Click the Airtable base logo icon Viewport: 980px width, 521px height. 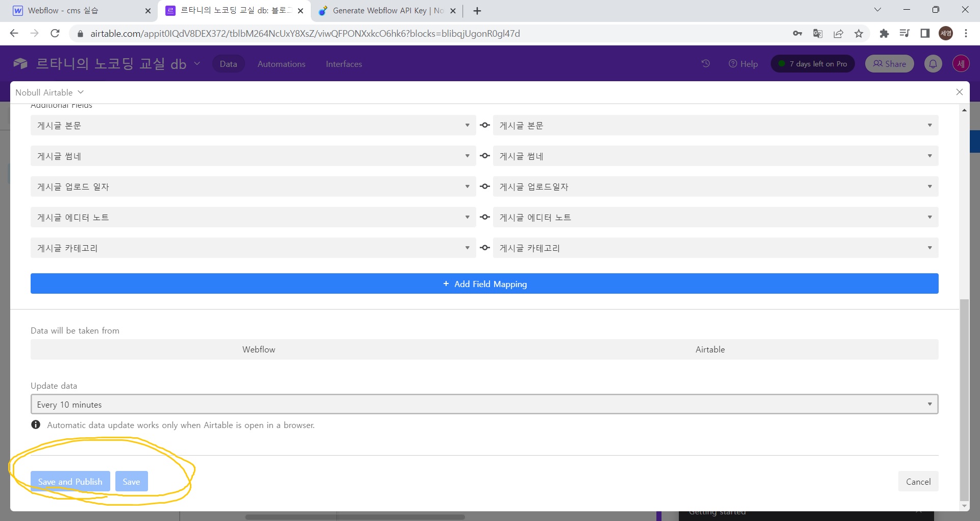[20, 63]
